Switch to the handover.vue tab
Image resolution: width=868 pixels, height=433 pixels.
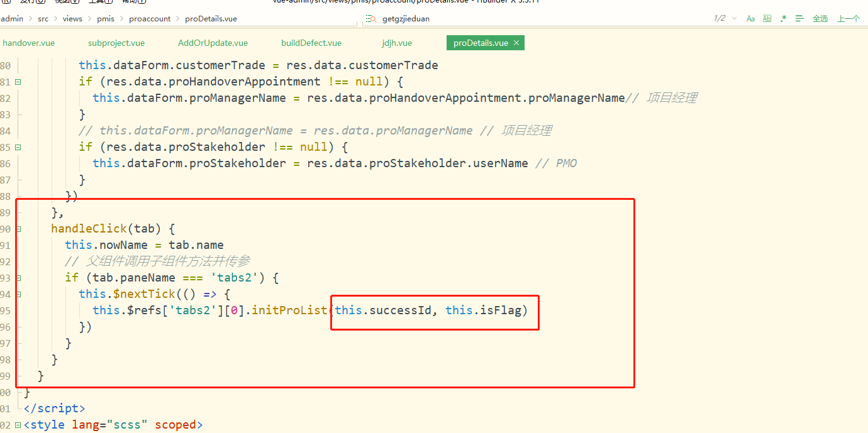(29, 43)
